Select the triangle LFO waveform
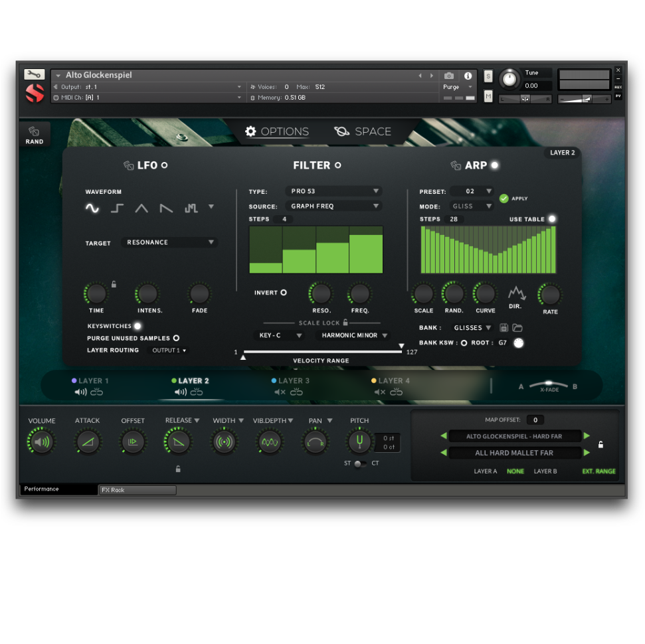This screenshot has height=644, width=645. (141, 208)
